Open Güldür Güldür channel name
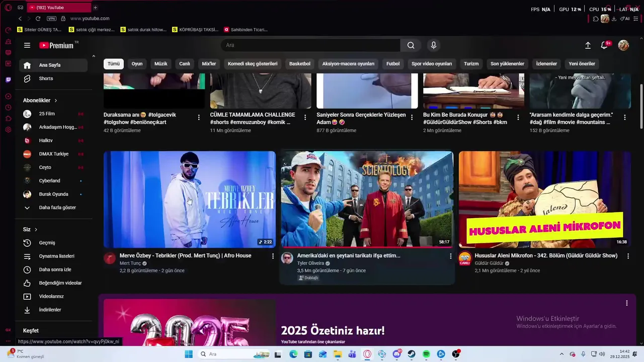 tap(489, 263)
